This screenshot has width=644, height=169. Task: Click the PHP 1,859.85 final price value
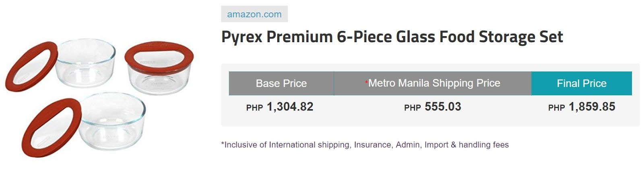tap(582, 107)
